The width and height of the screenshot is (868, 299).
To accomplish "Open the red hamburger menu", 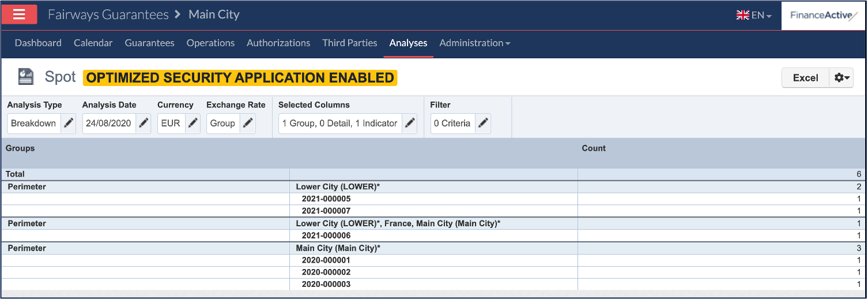I will coord(19,14).
